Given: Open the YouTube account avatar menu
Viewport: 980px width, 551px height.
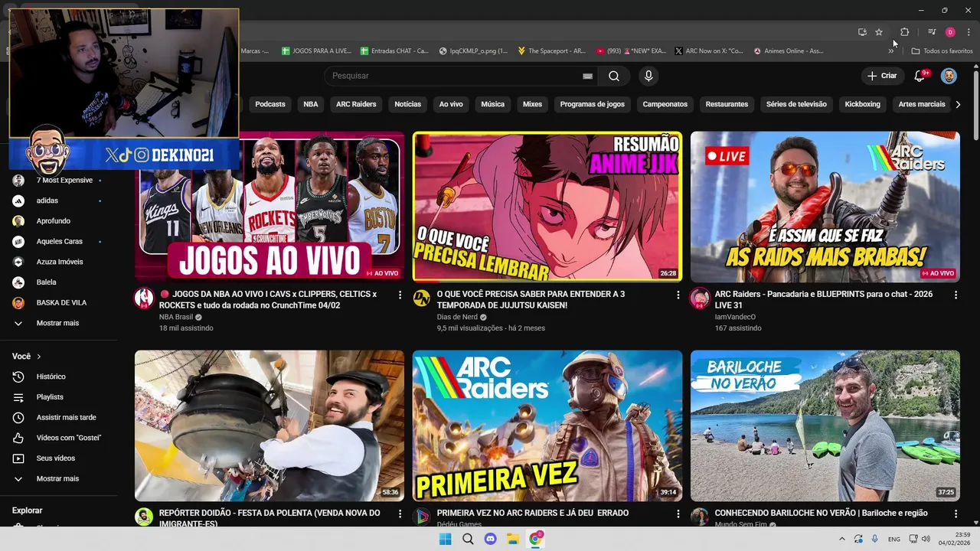Looking at the screenshot, I should click(949, 76).
